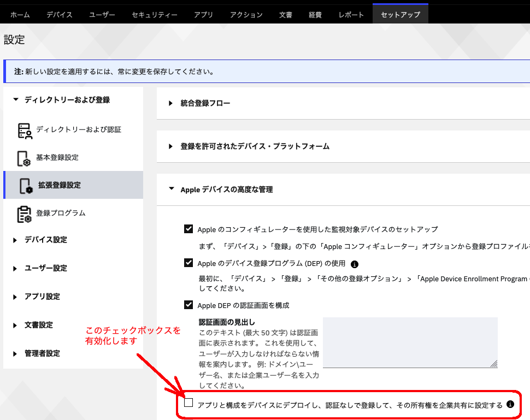Click resize handle of heading text area
This screenshot has height=420, width=530.
[494, 364]
